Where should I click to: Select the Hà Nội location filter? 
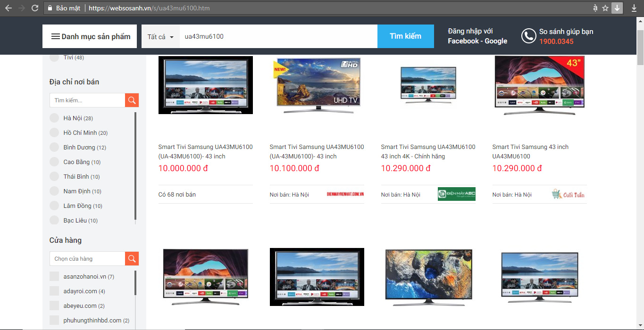pyautogui.click(x=55, y=118)
